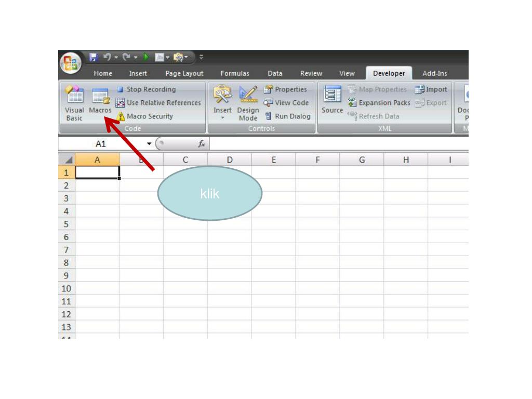Viewport: 532px width, 399px height.
Task: Toggle Design Mode
Action: [248, 103]
